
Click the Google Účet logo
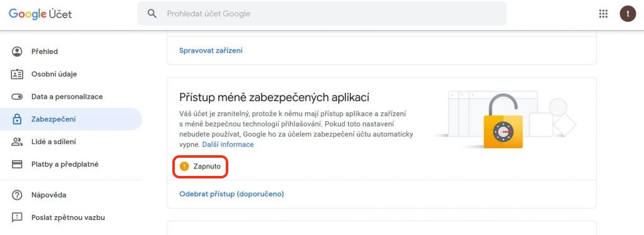point(40,14)
